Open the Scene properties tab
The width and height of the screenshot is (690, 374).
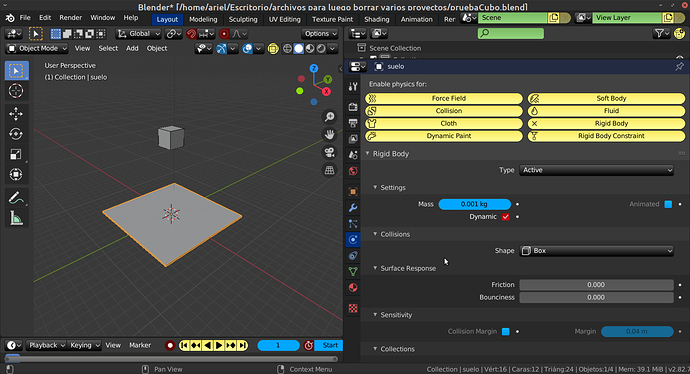tap(353, 155)
